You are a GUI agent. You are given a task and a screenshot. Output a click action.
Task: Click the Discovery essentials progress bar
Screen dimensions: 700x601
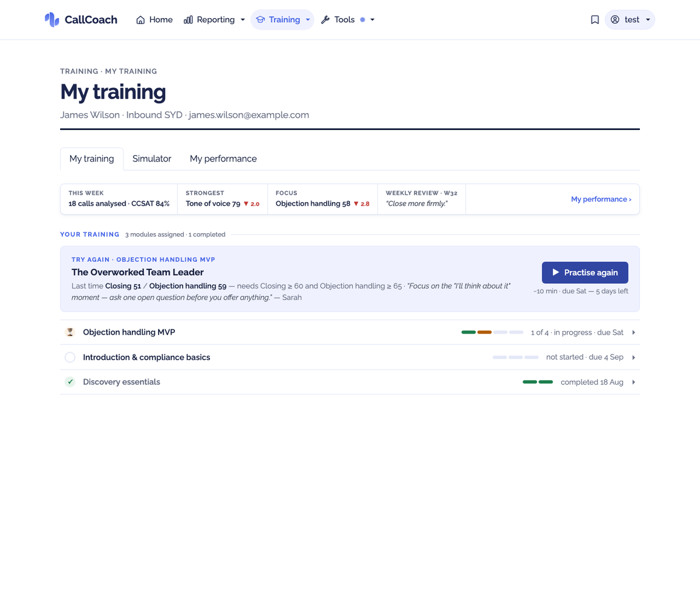tap(538, 382)
